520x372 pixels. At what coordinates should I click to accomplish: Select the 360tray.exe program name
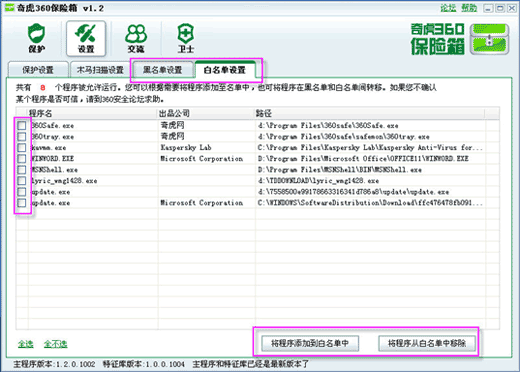pyautogui.click(x=52, y=137)
